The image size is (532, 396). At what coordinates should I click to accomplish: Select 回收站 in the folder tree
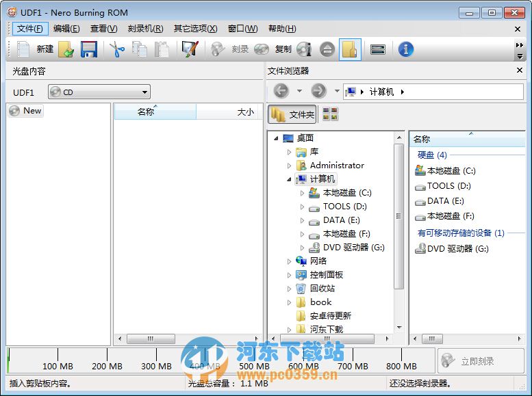(316, 289)
